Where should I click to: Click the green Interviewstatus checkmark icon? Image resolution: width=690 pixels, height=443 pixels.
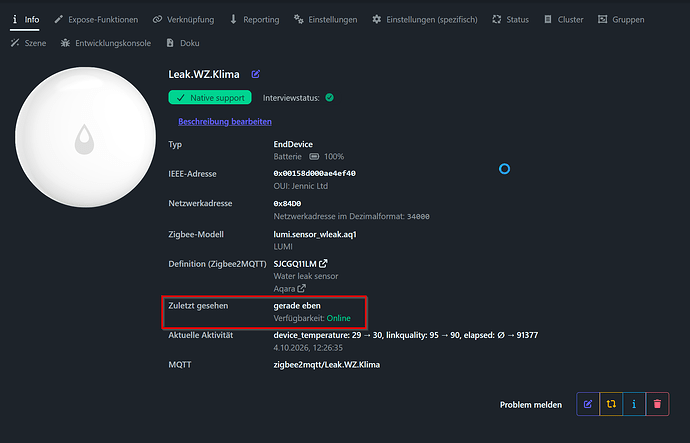pos(329,98)
